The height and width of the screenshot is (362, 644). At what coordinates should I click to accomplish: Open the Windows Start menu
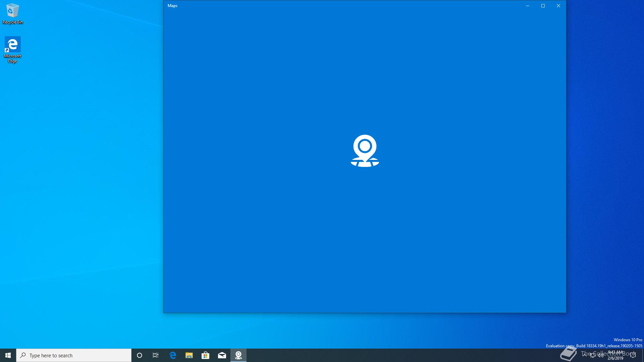tap(8, 355)
